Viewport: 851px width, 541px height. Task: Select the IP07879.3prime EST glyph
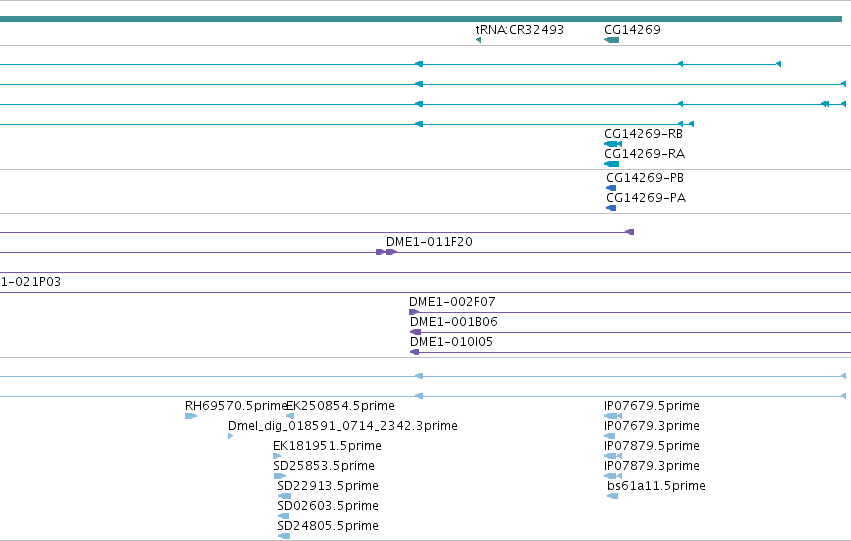pos(613,476)
